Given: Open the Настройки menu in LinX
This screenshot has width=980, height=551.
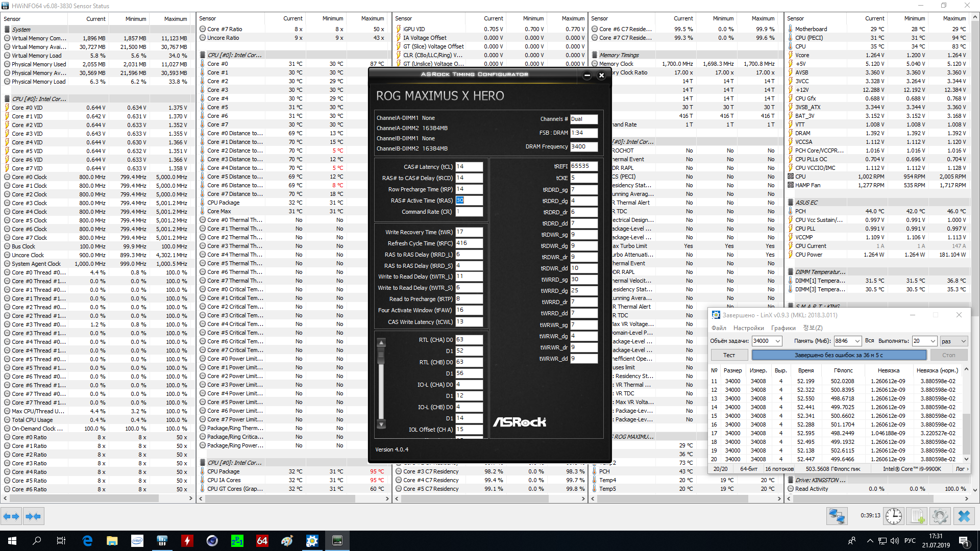Looking at the screenshot, I should (748, 328).
